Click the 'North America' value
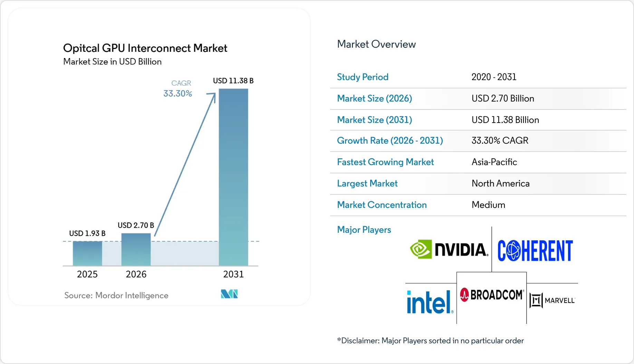 point(500,183)
